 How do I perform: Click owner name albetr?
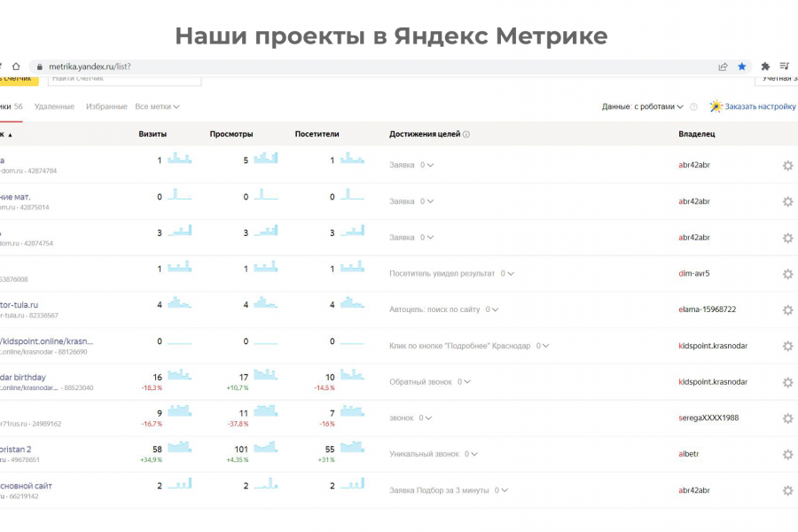(689, 454)
